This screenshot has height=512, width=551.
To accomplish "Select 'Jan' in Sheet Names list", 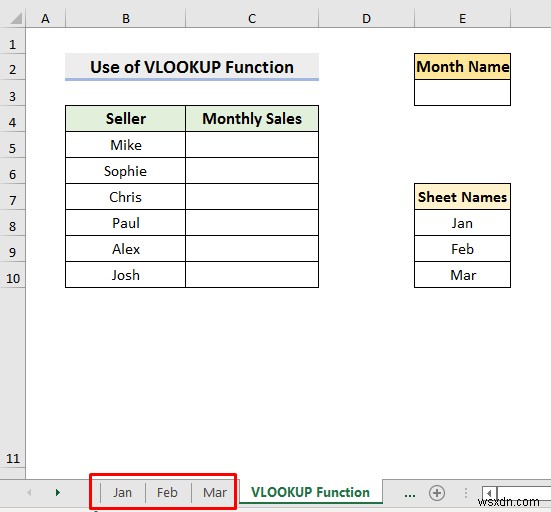I will point(462,223).
